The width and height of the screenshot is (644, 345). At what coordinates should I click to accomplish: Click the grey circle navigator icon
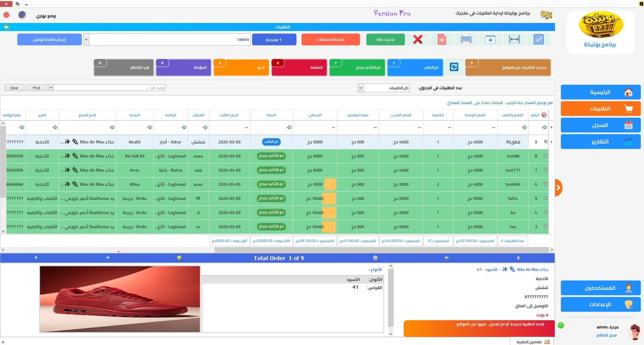click(x=375, y=258)
